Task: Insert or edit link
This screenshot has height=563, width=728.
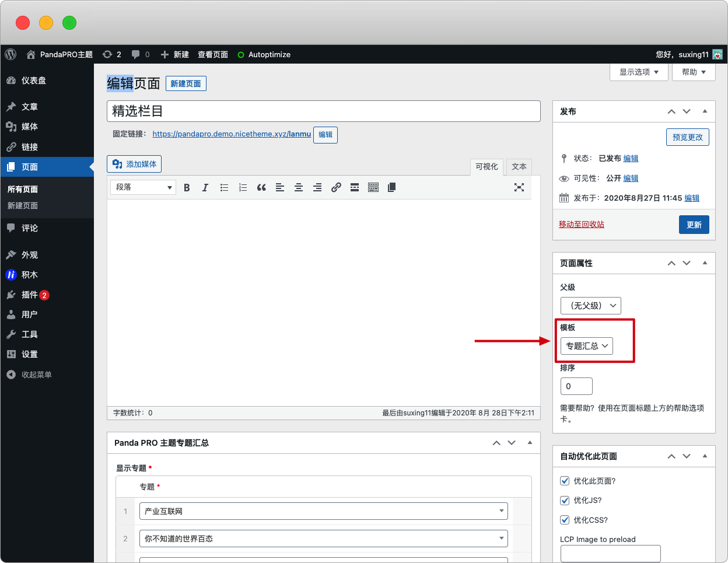Action: (x=336, y=187)
